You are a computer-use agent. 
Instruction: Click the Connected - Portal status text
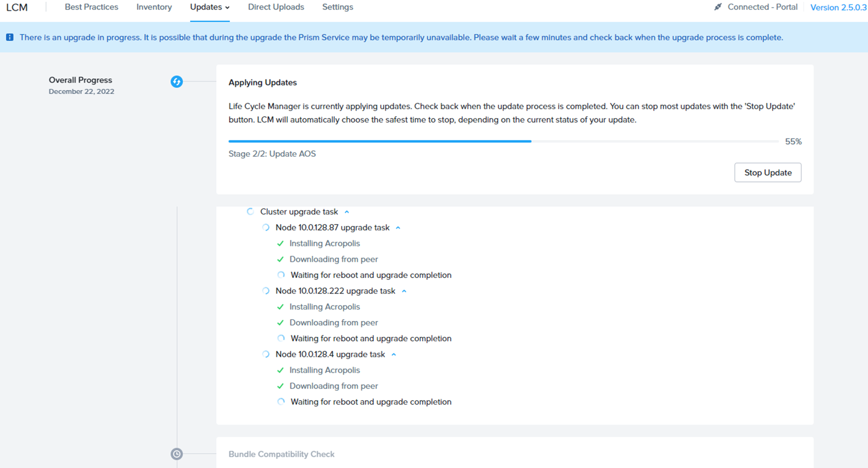pos(763,7)
